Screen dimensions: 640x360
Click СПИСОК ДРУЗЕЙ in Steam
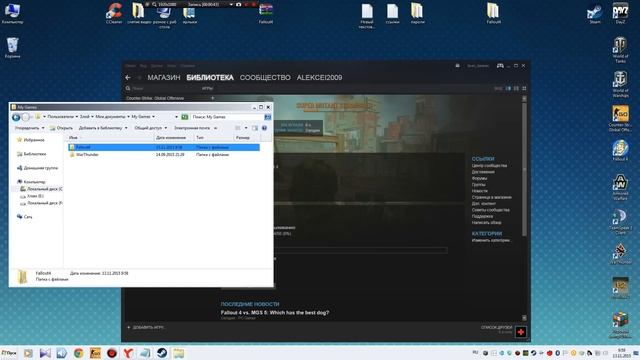click(x=496, y=327)
